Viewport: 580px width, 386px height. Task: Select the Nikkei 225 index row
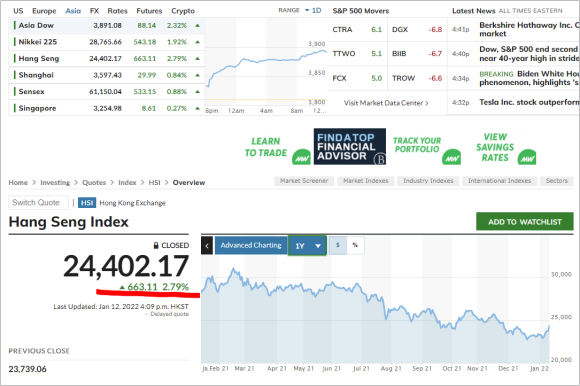tap(107, 42)
